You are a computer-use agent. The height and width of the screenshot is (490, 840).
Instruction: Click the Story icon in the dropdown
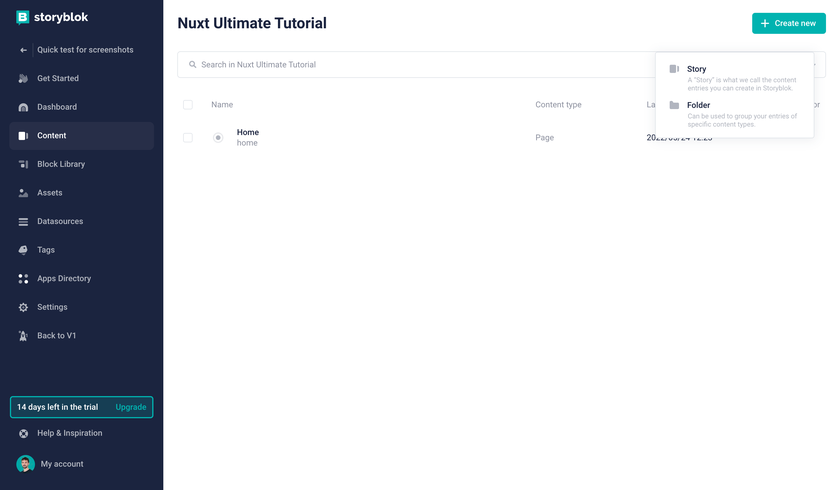point(674,69)
